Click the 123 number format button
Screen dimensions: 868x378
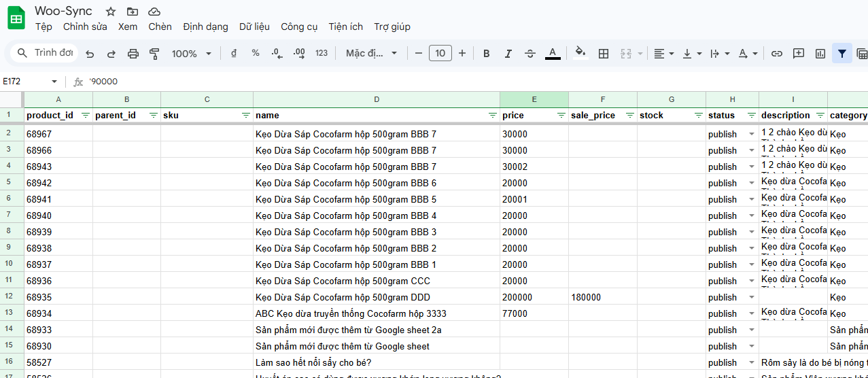click(322, 54)
